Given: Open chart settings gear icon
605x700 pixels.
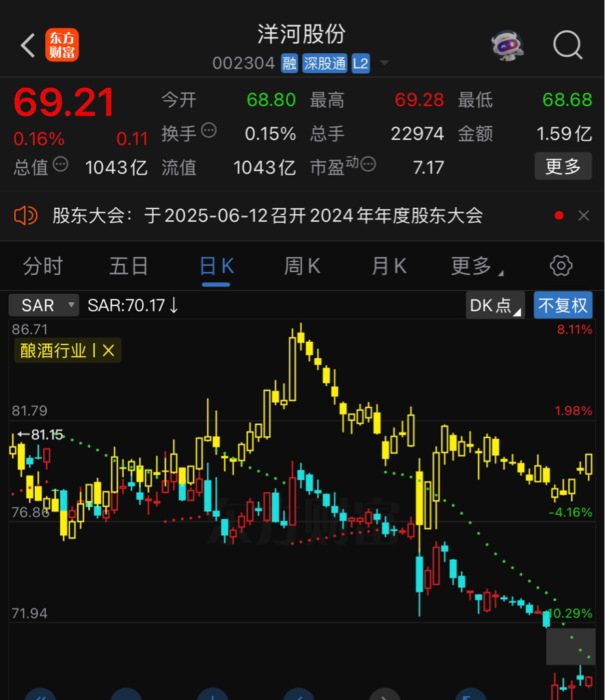Looking at the screenshot, I should tap(561, 266).
